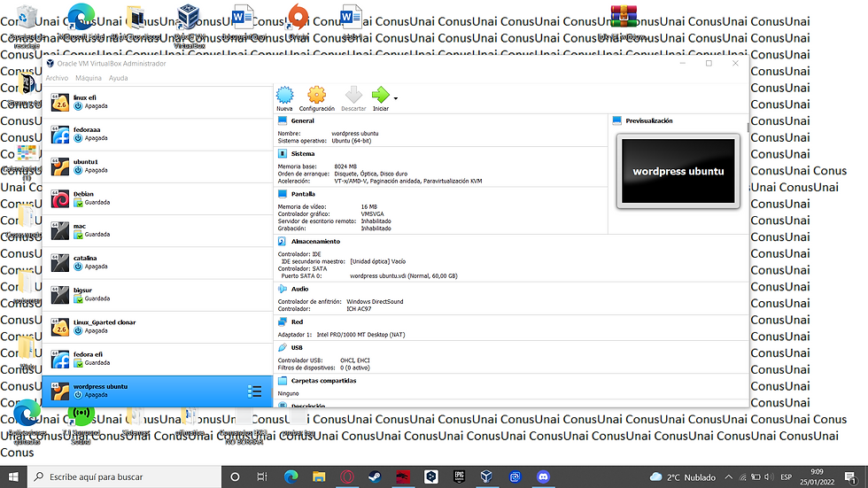Viewport: 868px width, 488px height.
Task: Click the Descartar arrow icon
Action: pos(353,95)
